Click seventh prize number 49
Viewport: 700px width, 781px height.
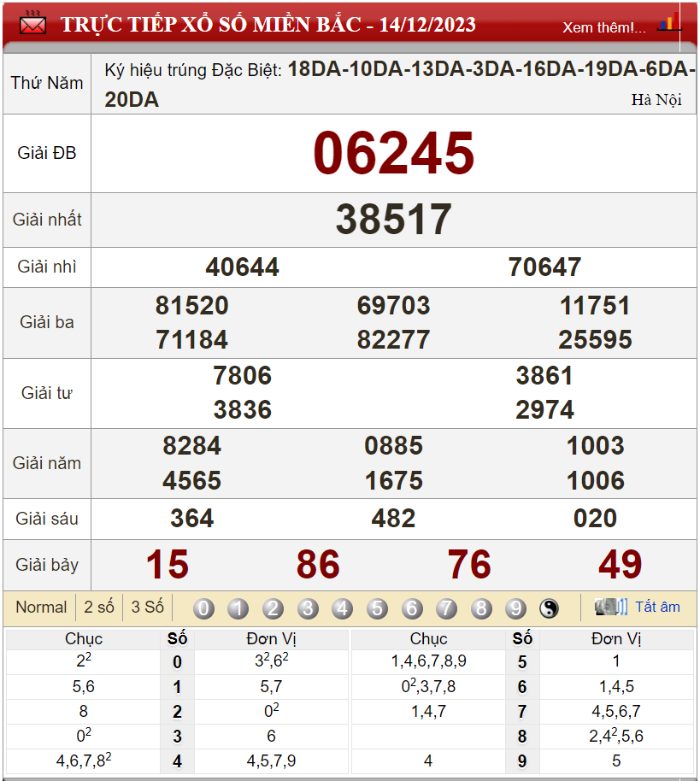(x=620, y=564)
